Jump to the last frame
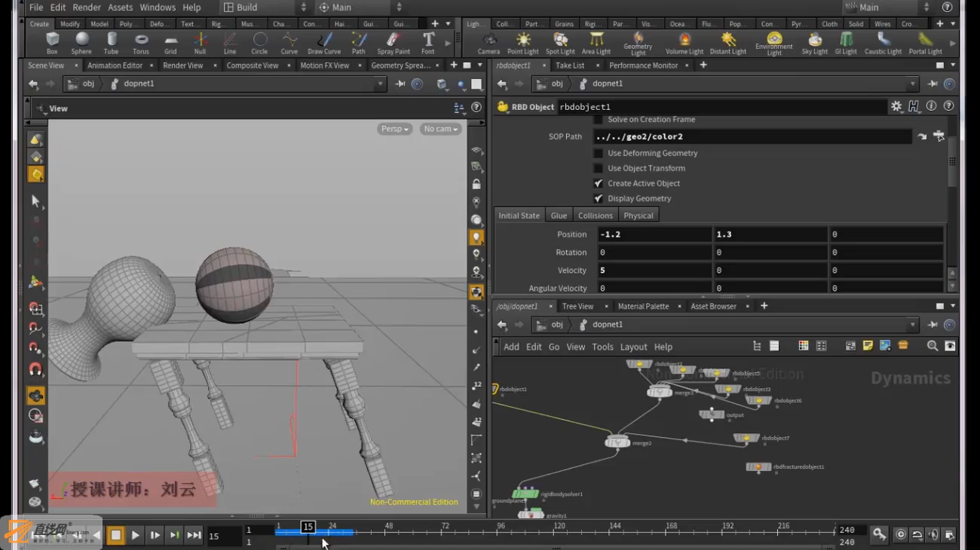Screen dimensions: 980x550 point(194,535)
